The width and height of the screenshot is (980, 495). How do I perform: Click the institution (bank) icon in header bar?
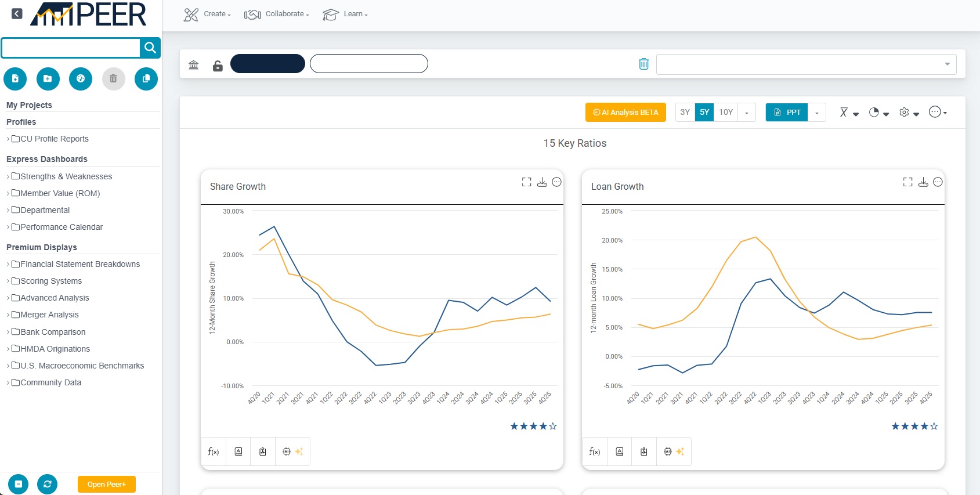(x=194, y=65)
